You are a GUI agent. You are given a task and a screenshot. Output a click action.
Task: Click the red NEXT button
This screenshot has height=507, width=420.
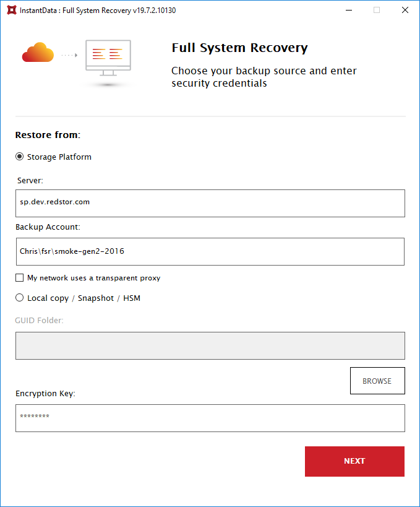(354, 461)
